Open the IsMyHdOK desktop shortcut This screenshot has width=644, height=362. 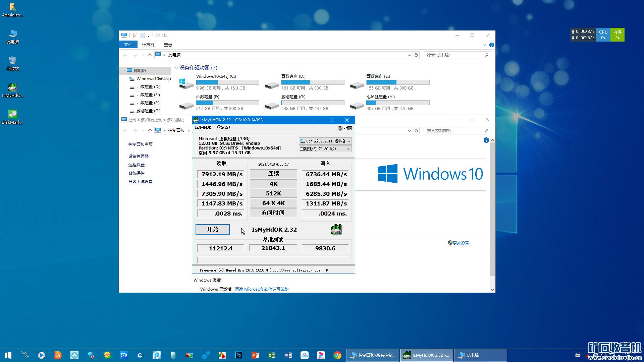[12, 90]
